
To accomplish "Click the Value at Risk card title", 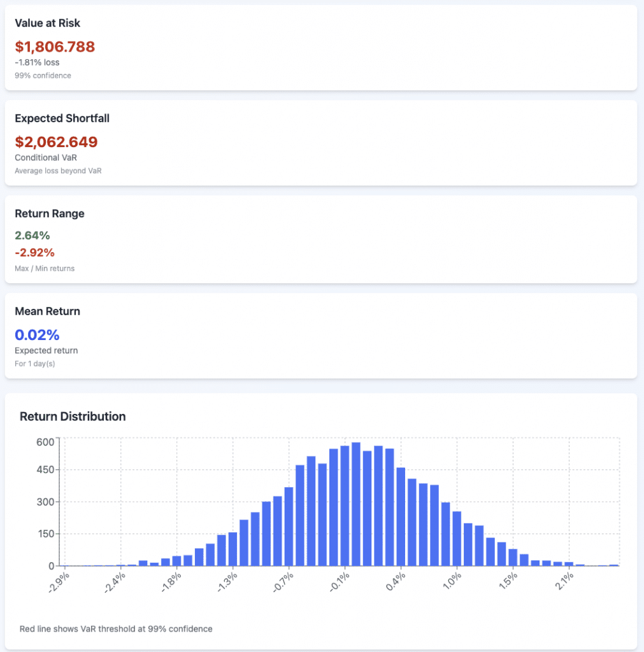I will point(47,24).
